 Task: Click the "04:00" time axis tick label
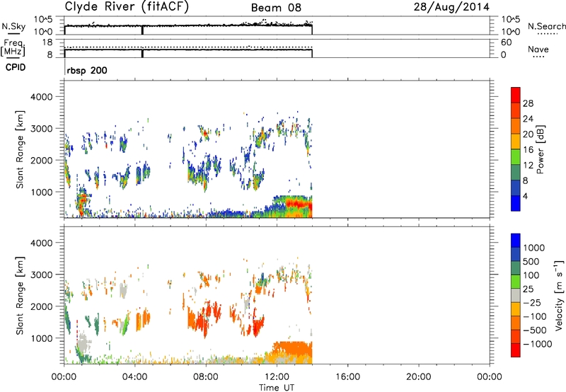click(x=134, y=377)
